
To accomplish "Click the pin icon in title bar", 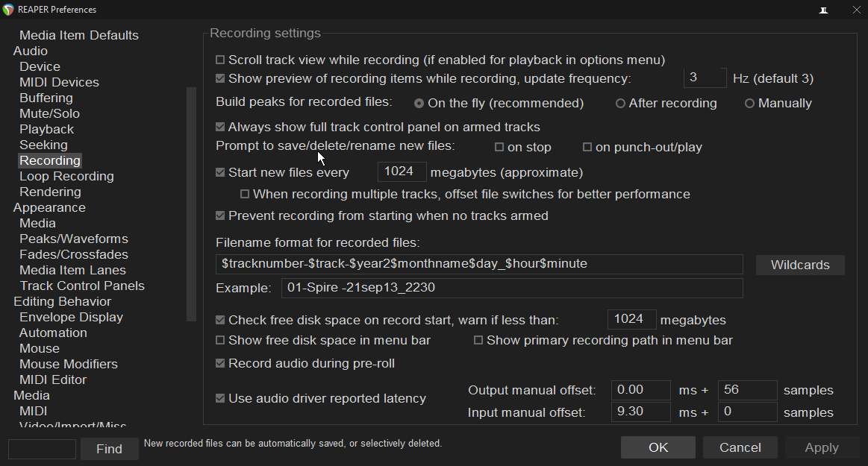I will tap(824, 10).
